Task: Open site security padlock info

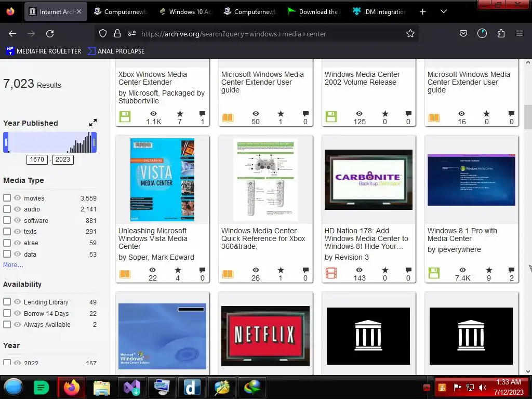Action: (x=117, y=34)
